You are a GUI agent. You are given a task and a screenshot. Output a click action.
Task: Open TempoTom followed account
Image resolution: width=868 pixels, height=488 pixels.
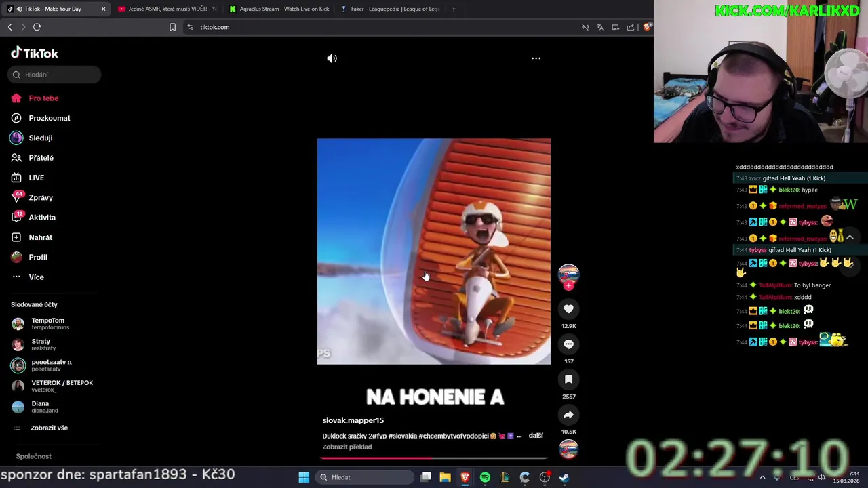click(47, 323)
